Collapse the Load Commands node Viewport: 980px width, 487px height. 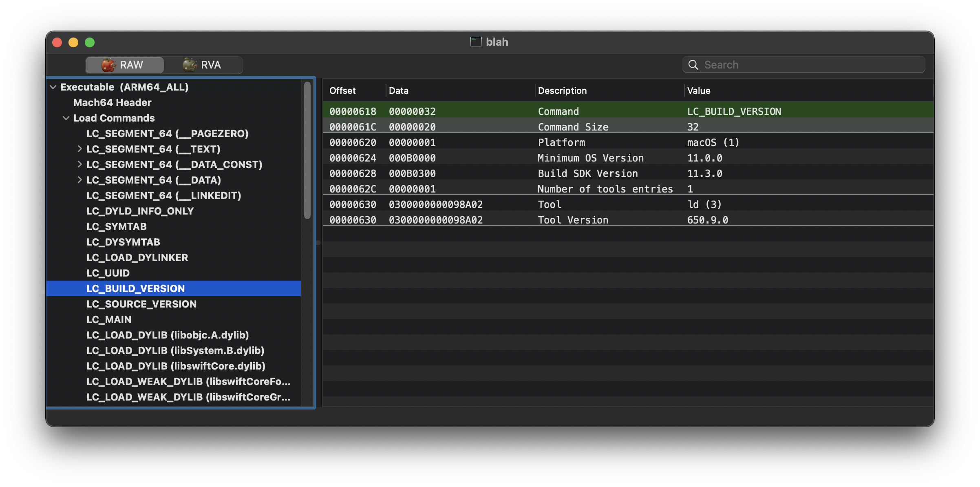[x=66, y=118]
